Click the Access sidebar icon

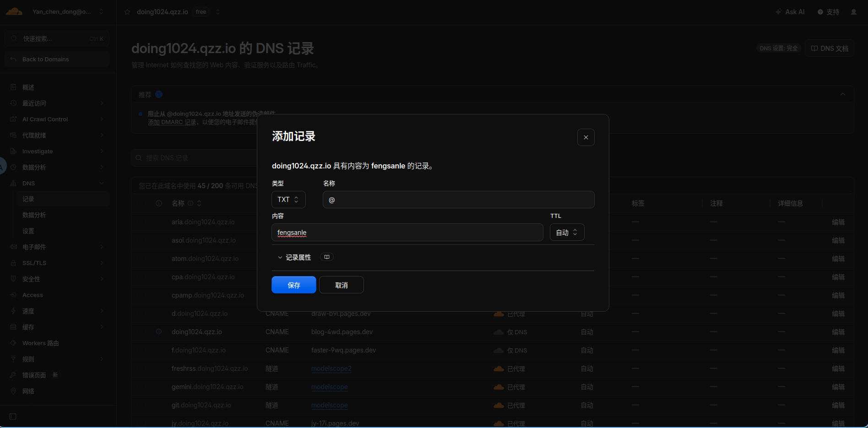(13, 295)
